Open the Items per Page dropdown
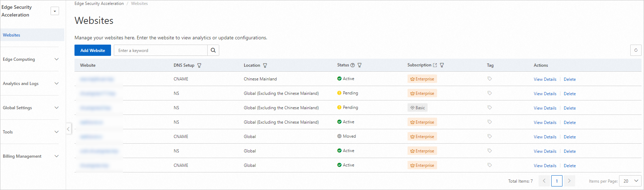 [x=630, y=181]
